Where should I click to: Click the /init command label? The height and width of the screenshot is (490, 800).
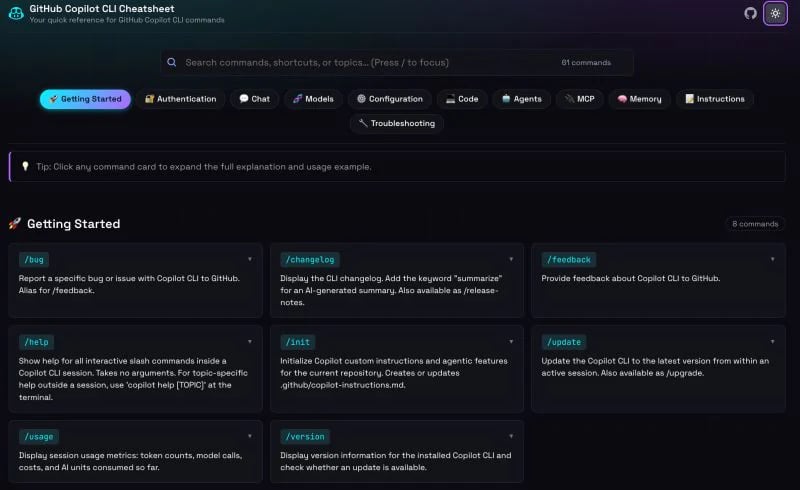(x=298, y=342)
